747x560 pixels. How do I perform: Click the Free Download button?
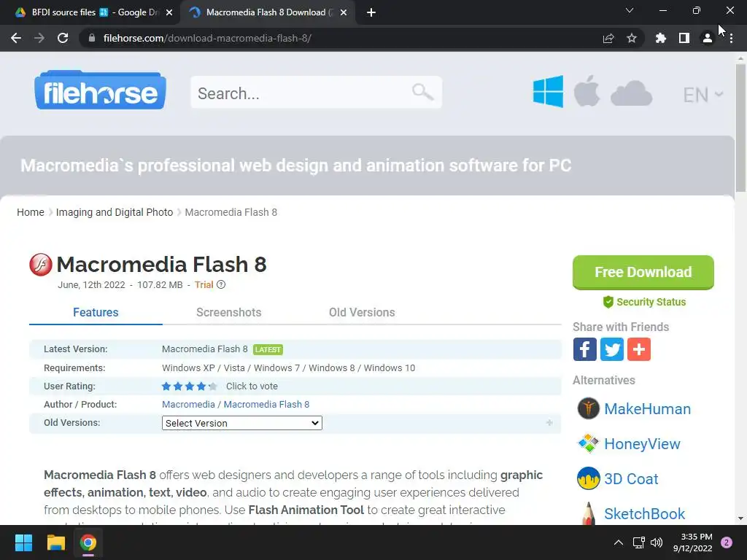[643, 272]
